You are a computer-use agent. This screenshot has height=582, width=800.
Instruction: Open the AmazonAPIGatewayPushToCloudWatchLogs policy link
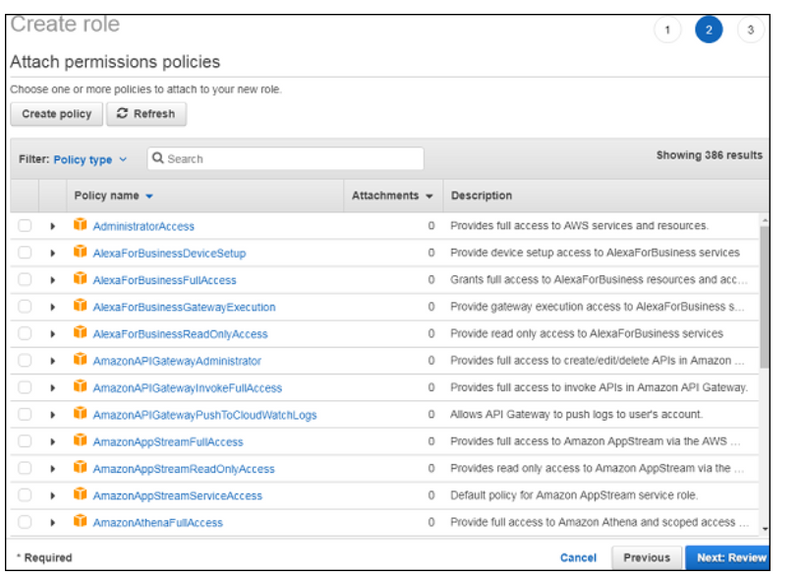(204, 415)
